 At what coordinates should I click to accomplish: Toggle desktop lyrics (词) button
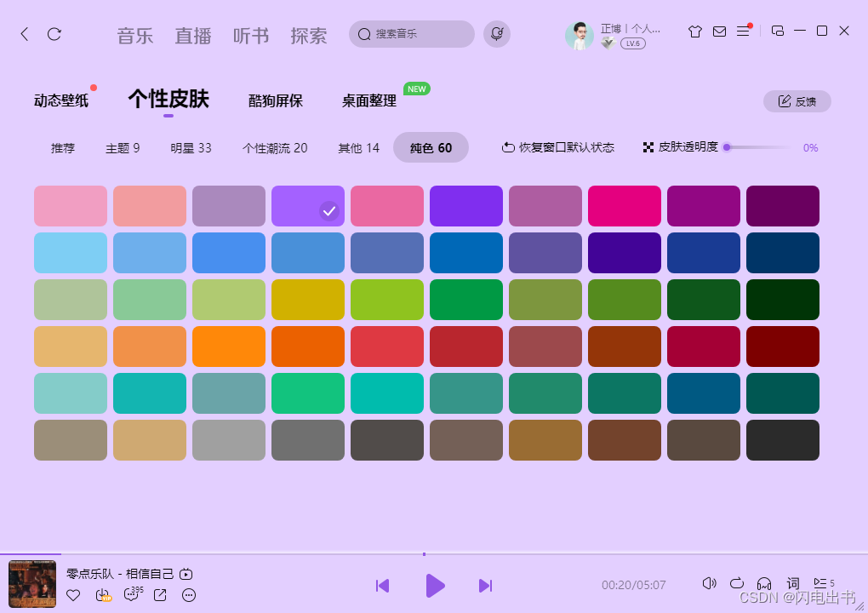point(793,583)
